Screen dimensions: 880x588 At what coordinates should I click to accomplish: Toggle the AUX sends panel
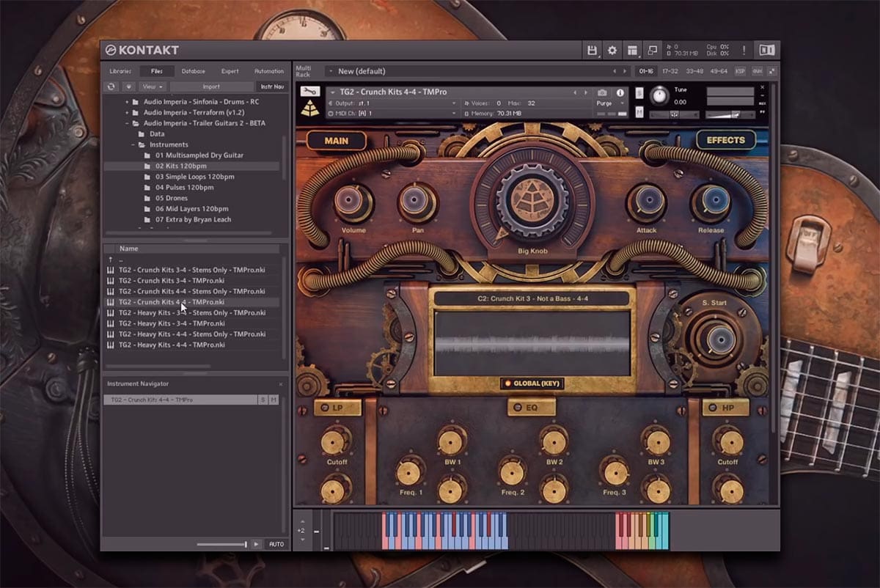tap(756, 71)
